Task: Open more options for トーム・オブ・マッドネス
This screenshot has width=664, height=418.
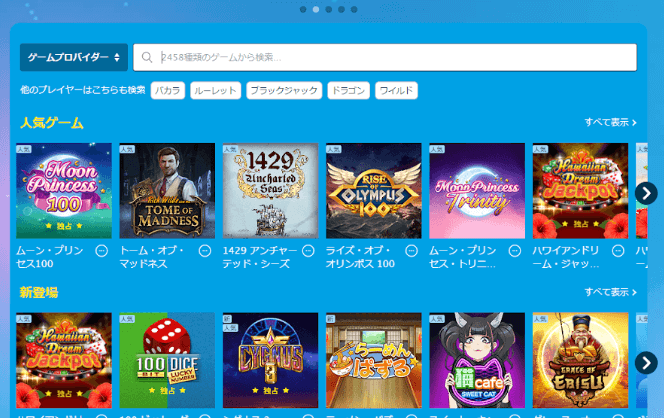Action: point(205,251)
